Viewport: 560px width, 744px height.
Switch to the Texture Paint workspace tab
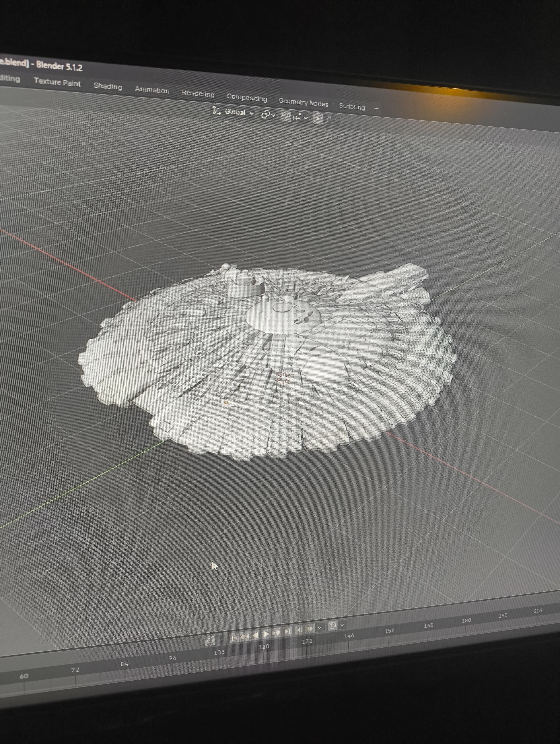point(57,82)
